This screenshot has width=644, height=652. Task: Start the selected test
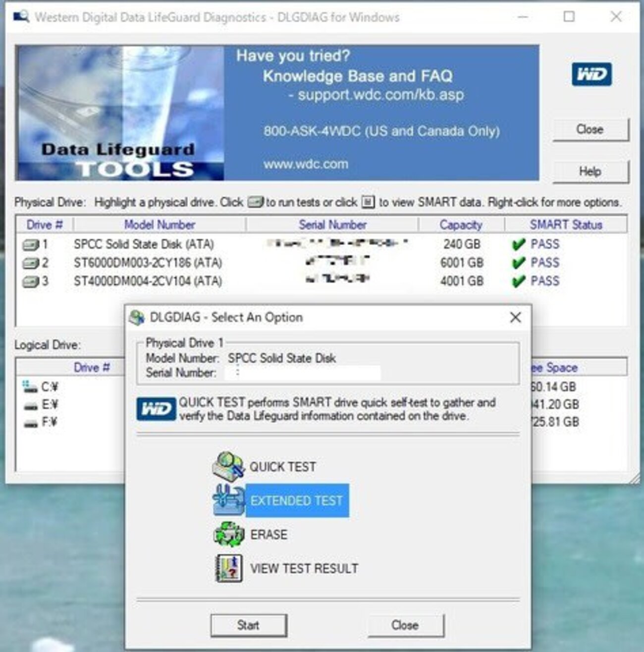[x=248, y=625]
